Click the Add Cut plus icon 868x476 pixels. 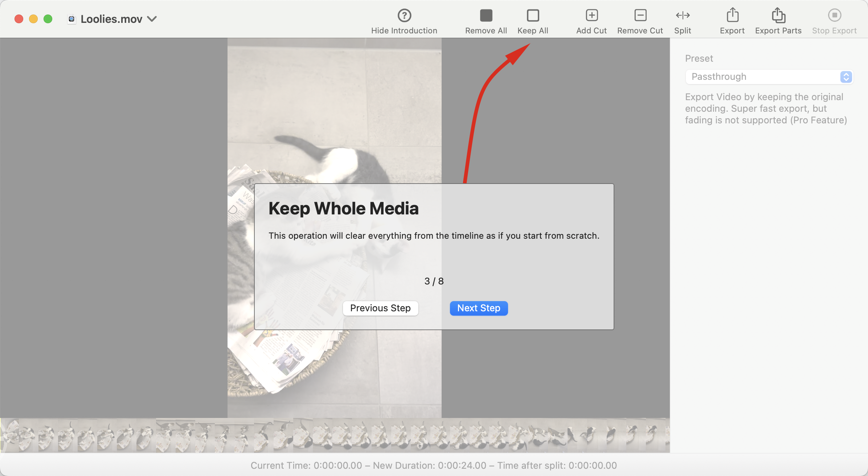[591, 16]
